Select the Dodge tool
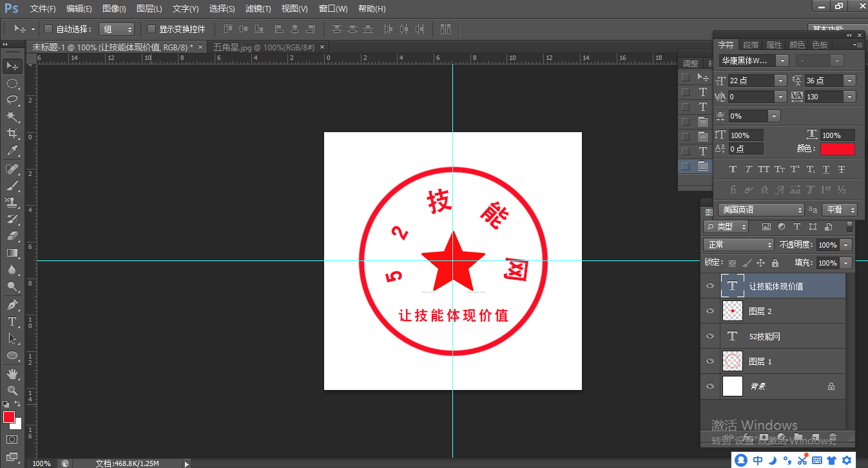 (x=12, y=286)
